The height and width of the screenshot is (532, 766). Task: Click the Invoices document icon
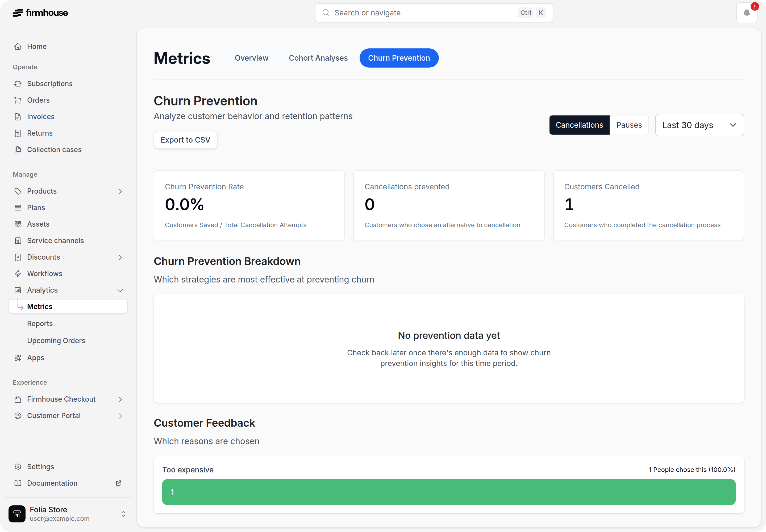coord(18,117)
